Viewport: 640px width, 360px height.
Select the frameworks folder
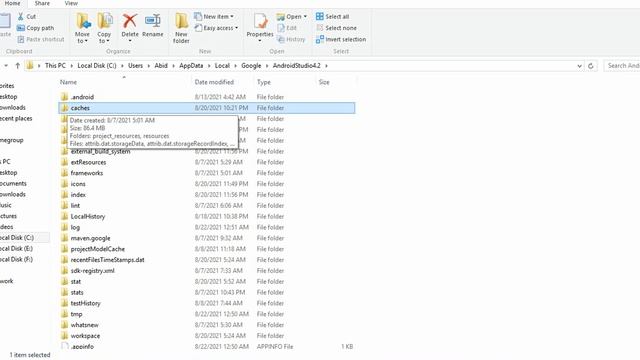[87, 173]
